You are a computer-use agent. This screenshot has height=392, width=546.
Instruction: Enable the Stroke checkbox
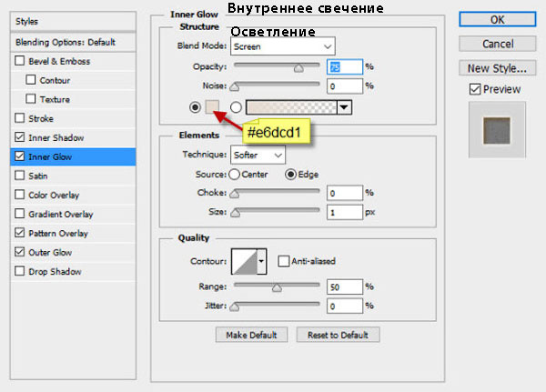pos(20,118)
